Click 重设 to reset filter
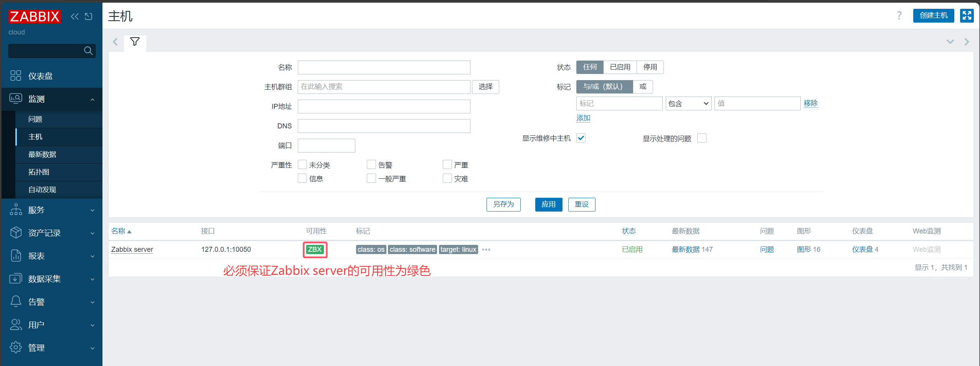The height and width of the screenshot is (366, 980). (582, 205)
